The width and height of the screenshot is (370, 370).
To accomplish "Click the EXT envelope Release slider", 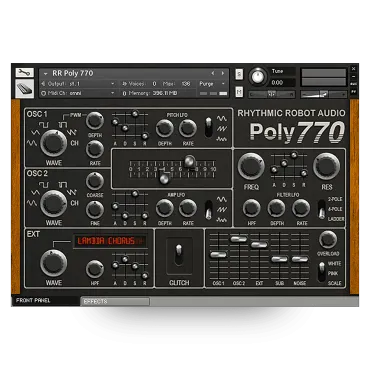I will point(145,276).
